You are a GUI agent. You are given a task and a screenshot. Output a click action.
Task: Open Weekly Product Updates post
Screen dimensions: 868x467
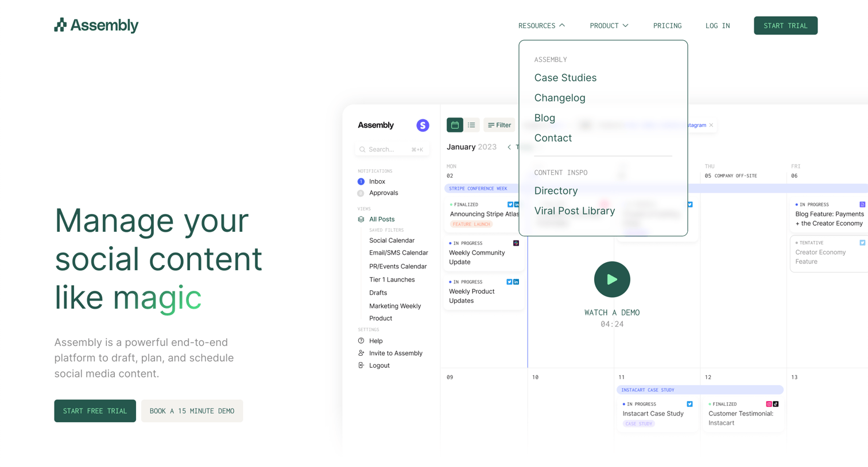(484, 291)
